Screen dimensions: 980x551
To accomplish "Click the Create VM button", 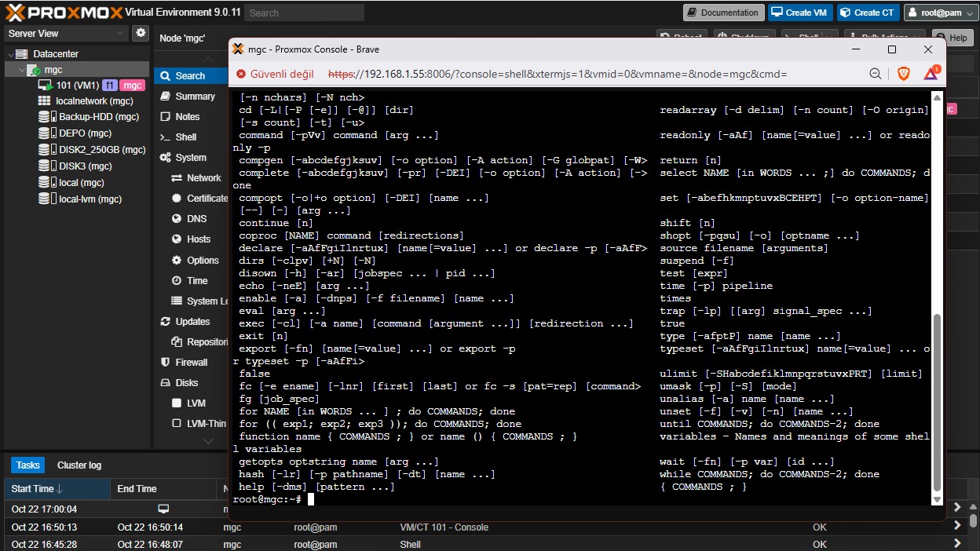I will [x=799, y=13].
